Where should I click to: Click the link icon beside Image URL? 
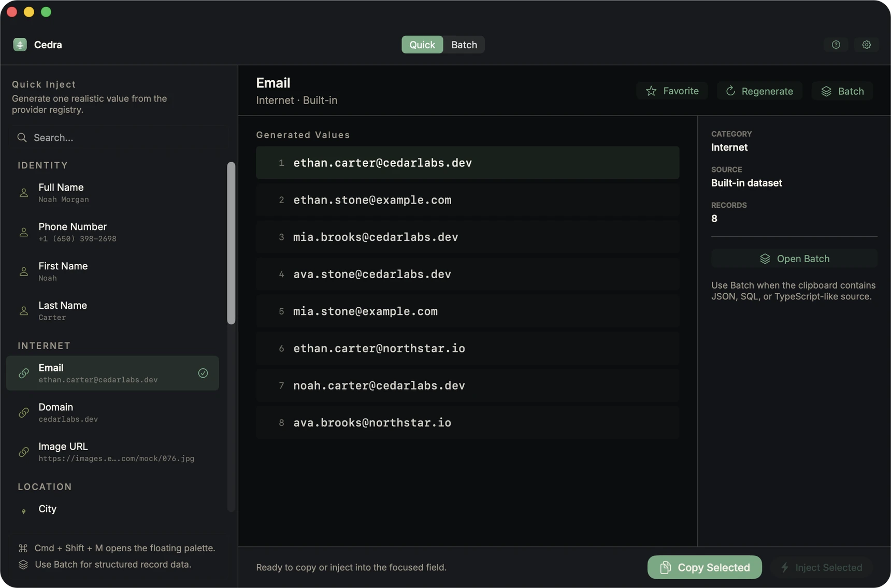[x=24, y=452]
